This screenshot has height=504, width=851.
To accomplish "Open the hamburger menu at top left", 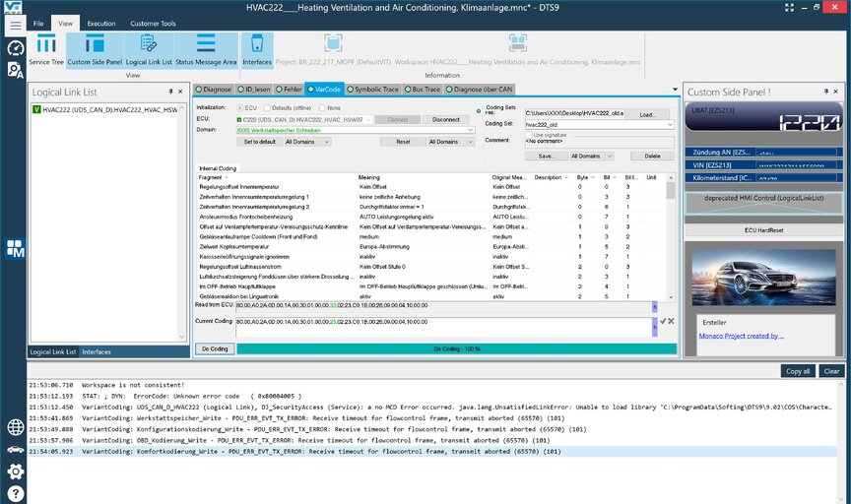I will pos(15,26).
